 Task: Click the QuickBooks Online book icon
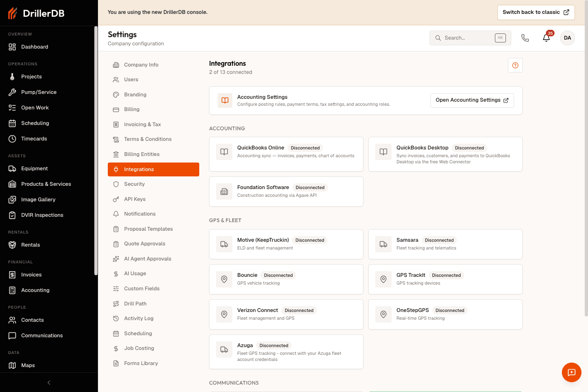224,152
